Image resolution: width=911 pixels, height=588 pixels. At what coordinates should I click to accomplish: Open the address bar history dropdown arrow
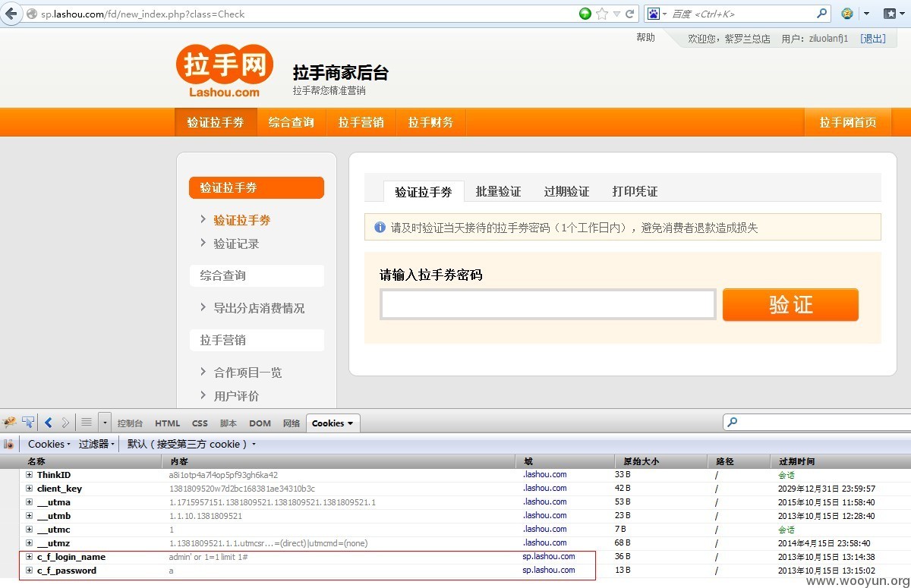[616, 14]
